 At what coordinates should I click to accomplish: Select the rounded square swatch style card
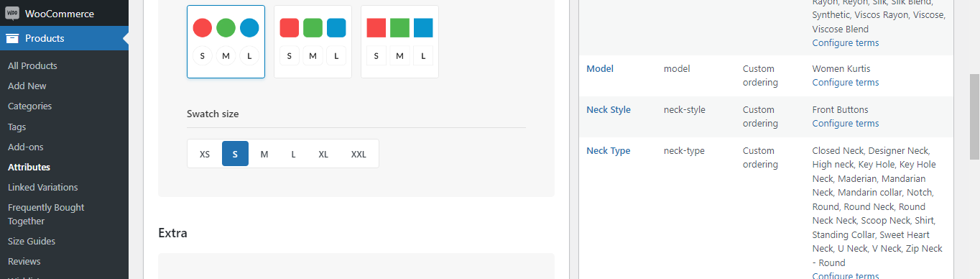[x=313, y=42]
